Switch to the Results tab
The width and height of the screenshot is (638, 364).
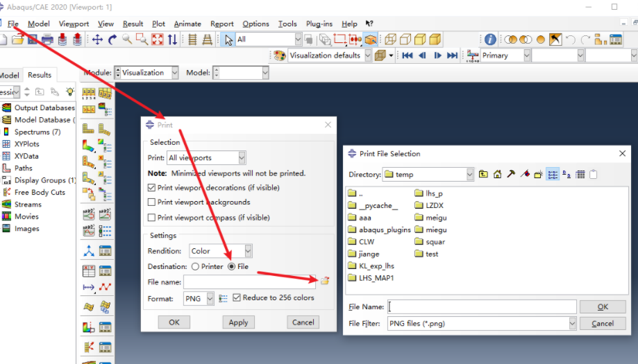40,75
